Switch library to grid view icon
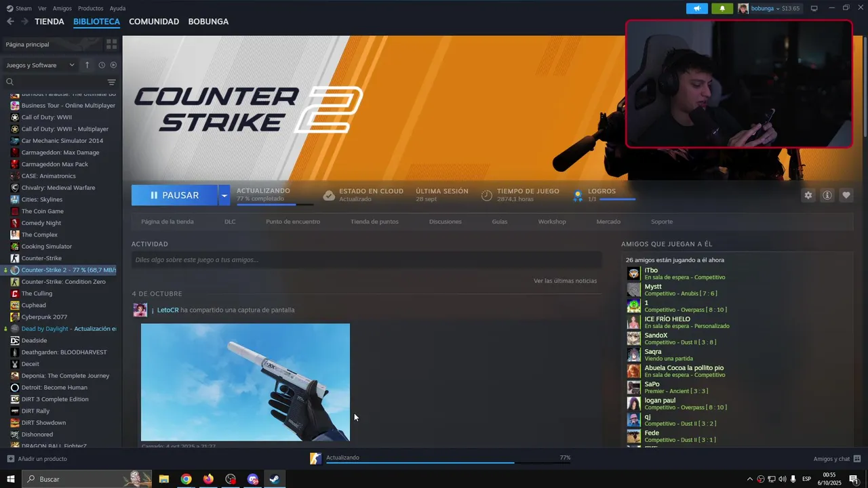 (x=111, y=44)
